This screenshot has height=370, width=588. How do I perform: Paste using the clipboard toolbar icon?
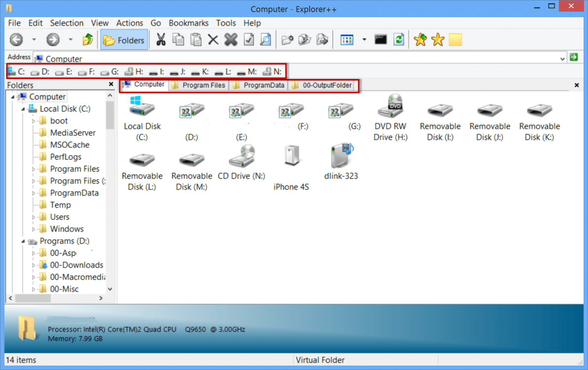(x=195, y=39)
